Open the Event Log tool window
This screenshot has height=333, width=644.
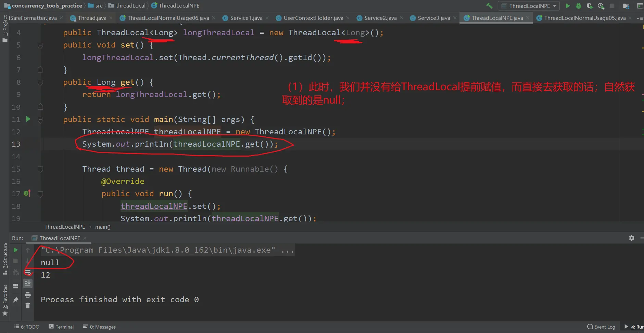(601, 327)
